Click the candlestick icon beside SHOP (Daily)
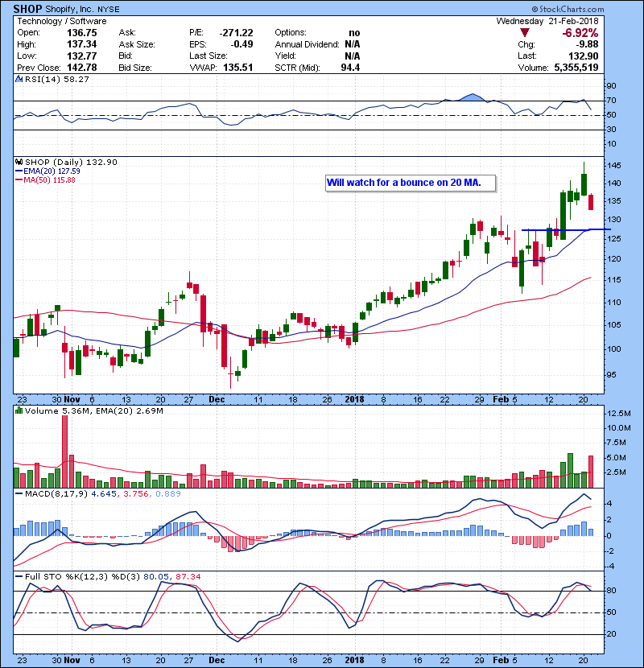The width and height of the screenshot is (644, 668). 19,162
